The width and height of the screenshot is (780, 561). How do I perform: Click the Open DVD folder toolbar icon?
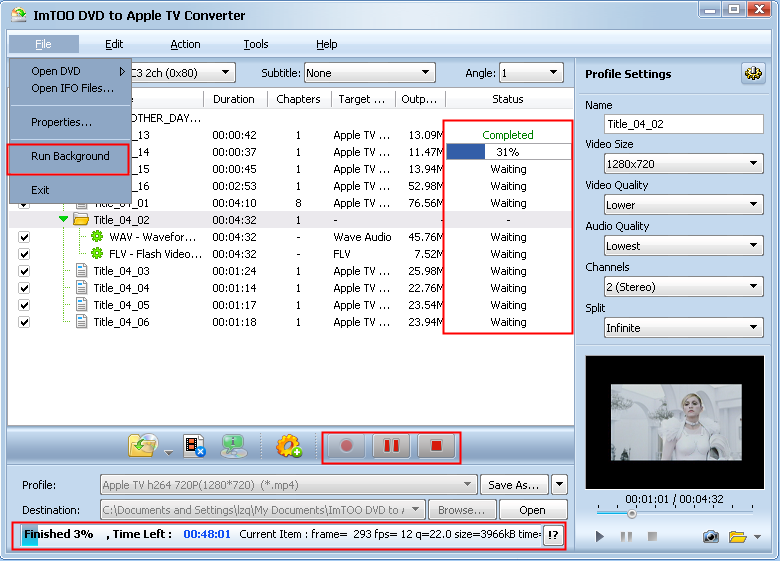tap(143, 446)
